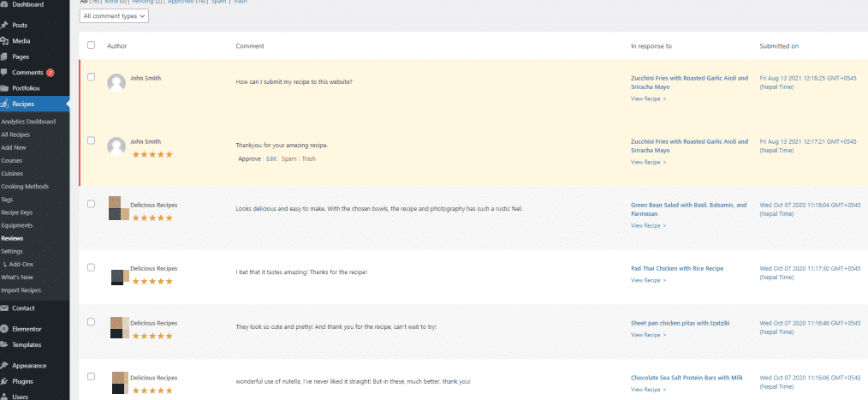Click the Elementor icon in sidebar

(x=4, y=329)
